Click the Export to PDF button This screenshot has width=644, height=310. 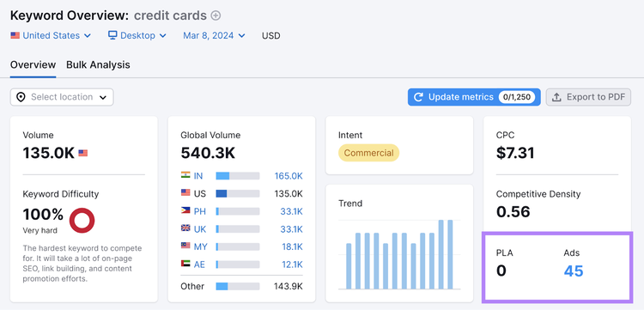coord(588,97)
